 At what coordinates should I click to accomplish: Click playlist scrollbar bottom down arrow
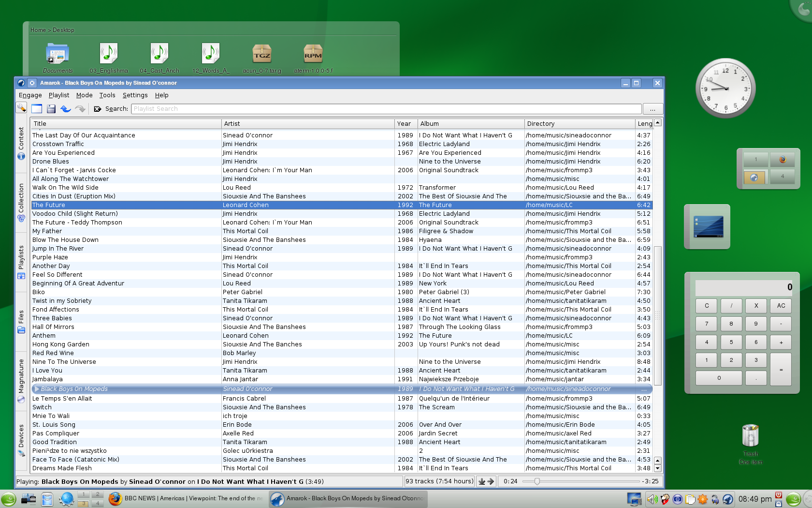[x=657, y=468]
